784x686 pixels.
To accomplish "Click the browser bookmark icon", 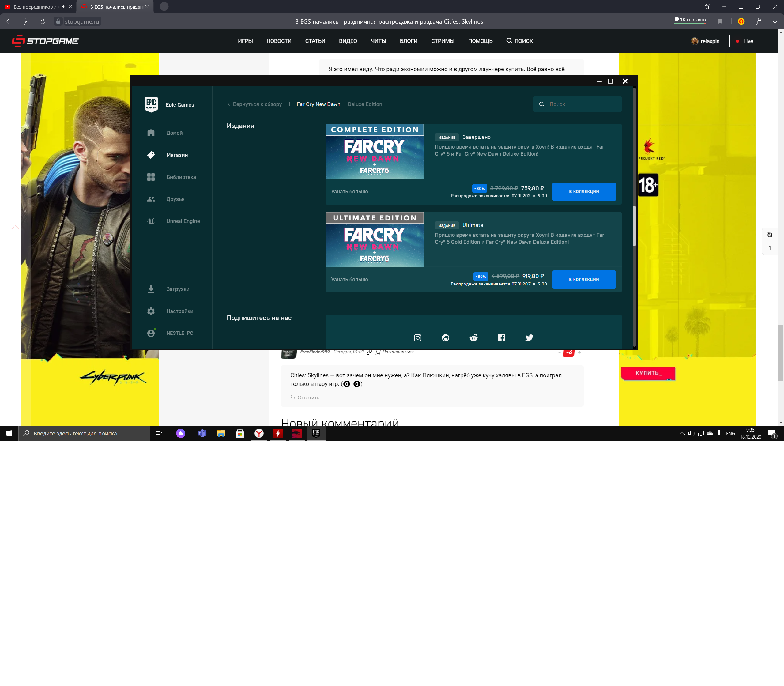I will [x=720, y=21].
